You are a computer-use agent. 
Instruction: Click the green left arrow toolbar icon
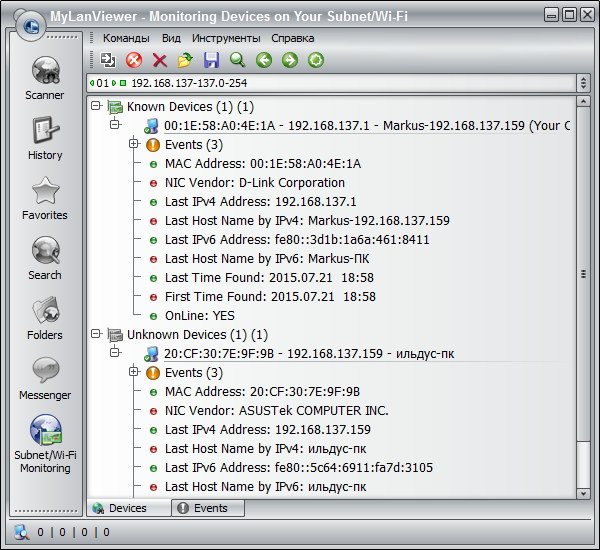coord(264,61)
